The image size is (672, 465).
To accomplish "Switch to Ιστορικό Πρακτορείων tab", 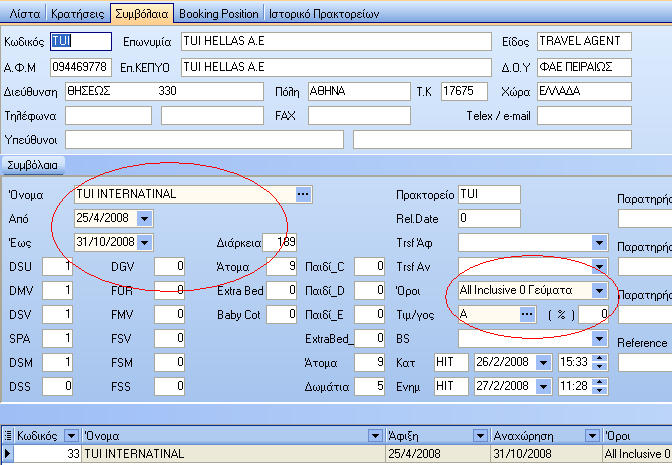I will click(x=324, y=14).
